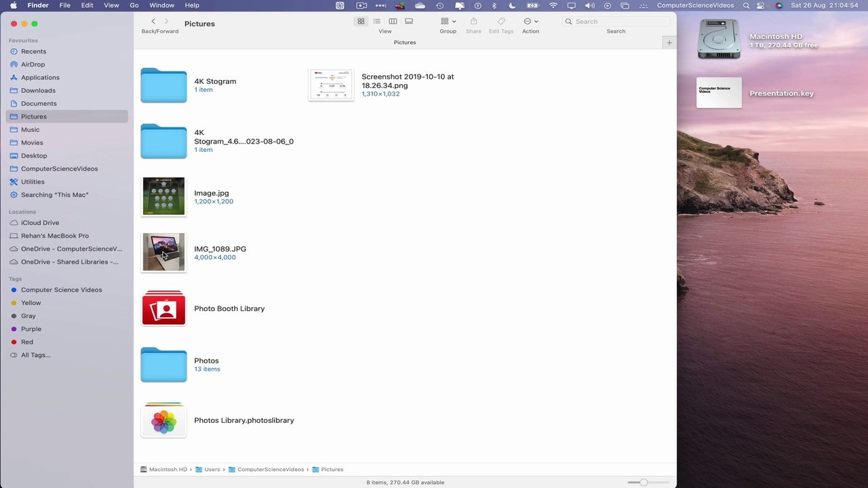868x488 pixels.
Task: Click the Share toolbar button
Action: pos(473,22)
